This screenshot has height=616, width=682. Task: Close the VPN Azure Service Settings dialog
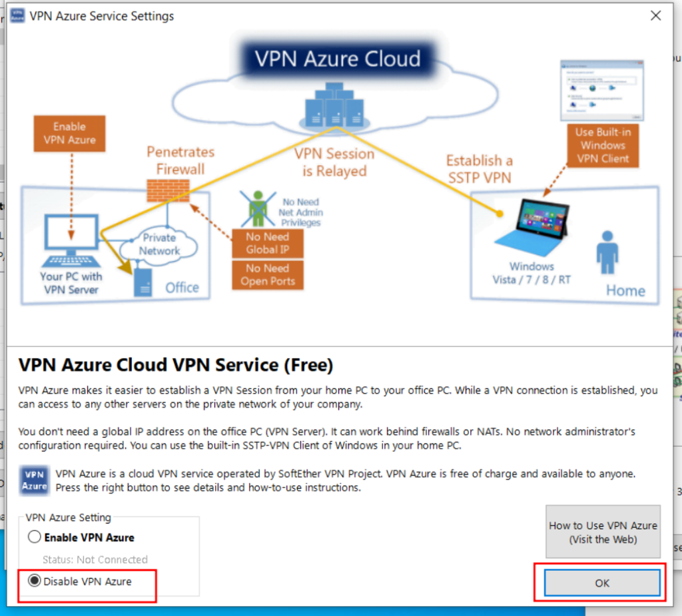coord(656,16)
